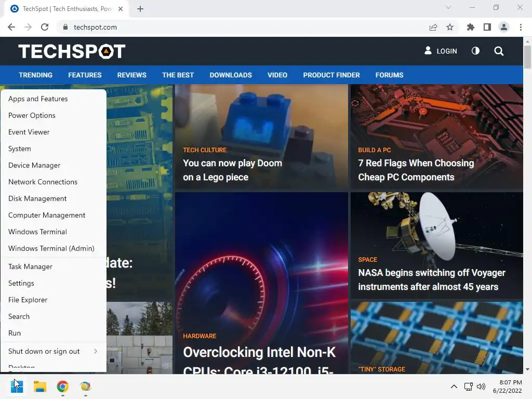Open the Chrome side panel icon
This screenshot has width=532, height=399.
point(487,27)
